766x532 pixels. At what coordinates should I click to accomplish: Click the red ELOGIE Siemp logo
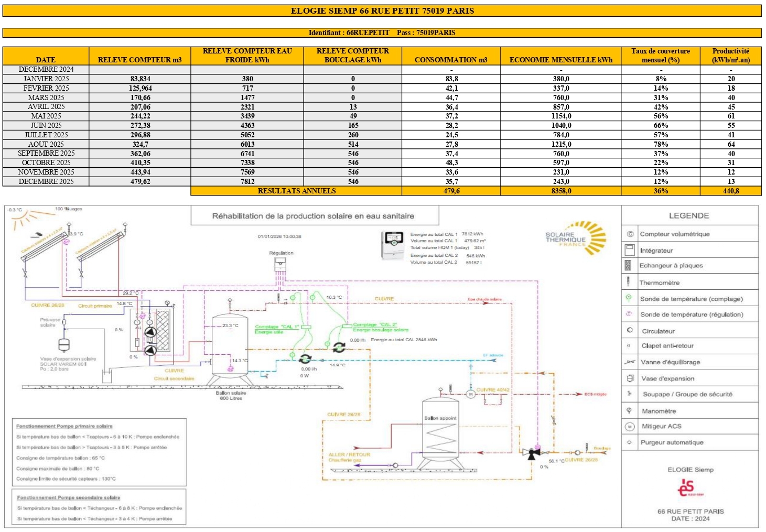click(687, 488)
